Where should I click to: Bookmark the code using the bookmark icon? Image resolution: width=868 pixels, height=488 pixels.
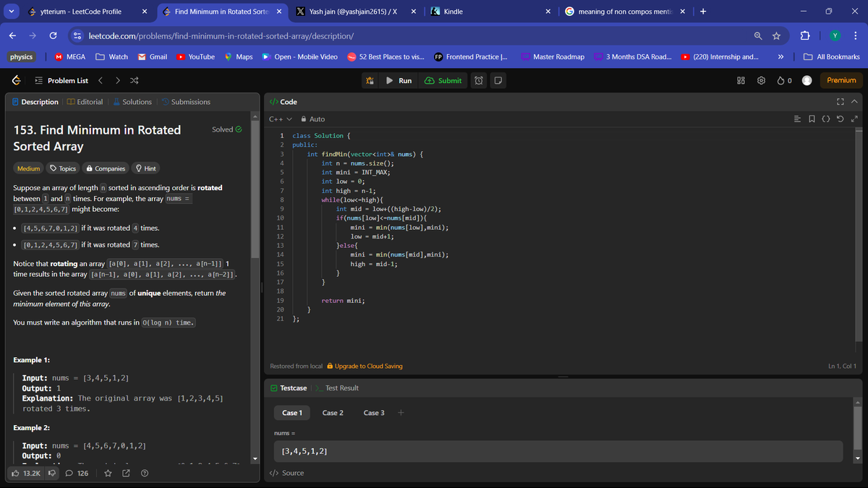(x=812, y=118)
